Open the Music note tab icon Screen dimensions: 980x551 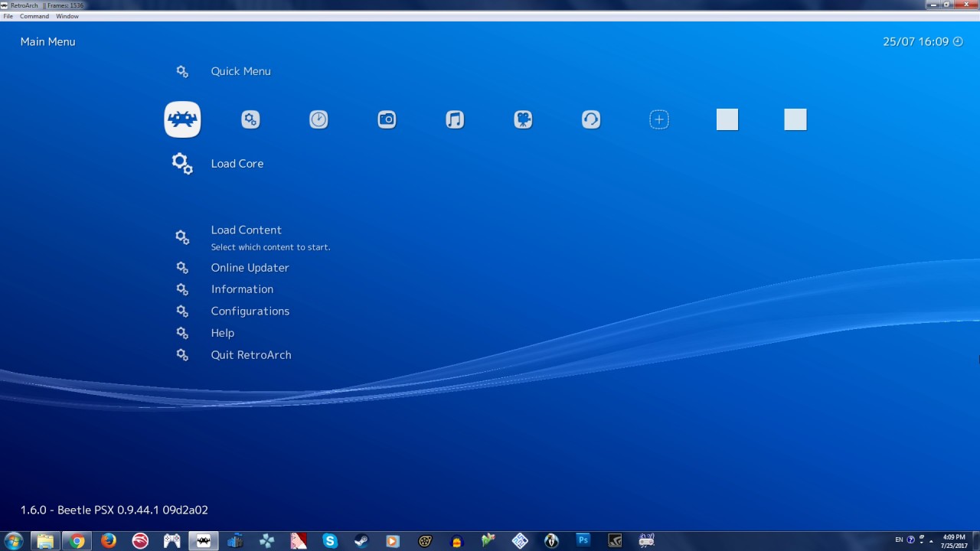coord(455,119)
